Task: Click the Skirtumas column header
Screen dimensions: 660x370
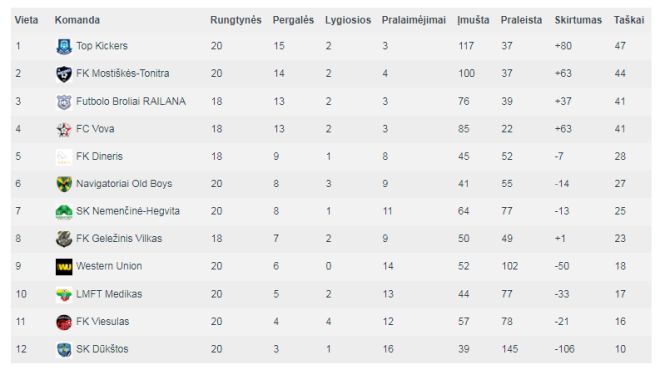Action: tap(578, 20)
